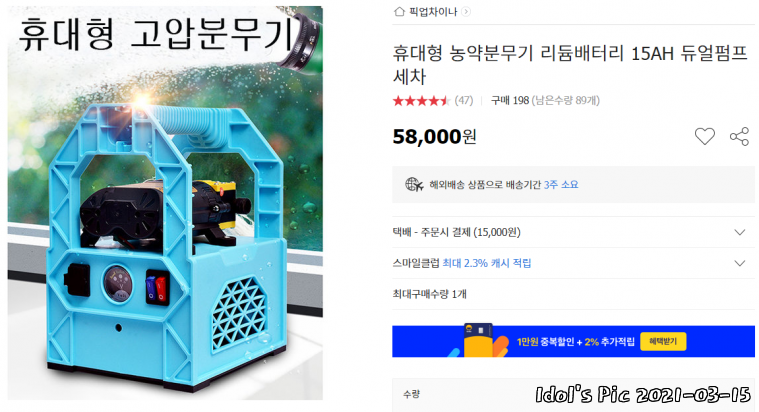Image resolution: width=759 pixels, height=412 pixels.
Task: Click the home icon beside 픽업차이나
Action: coord(399,11)
